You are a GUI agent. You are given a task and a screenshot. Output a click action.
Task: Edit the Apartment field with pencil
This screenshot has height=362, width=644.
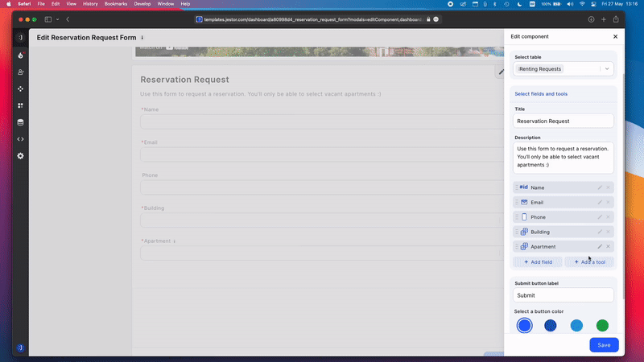[600, 247]
